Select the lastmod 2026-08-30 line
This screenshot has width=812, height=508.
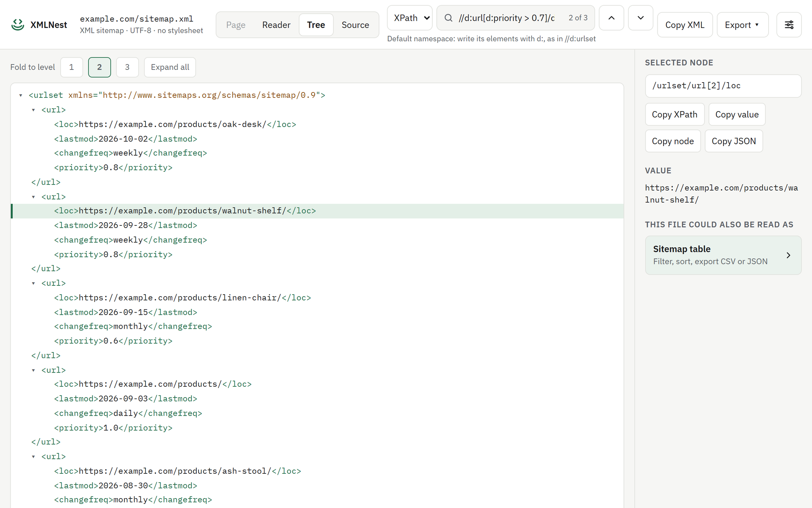tap(317, 486)
